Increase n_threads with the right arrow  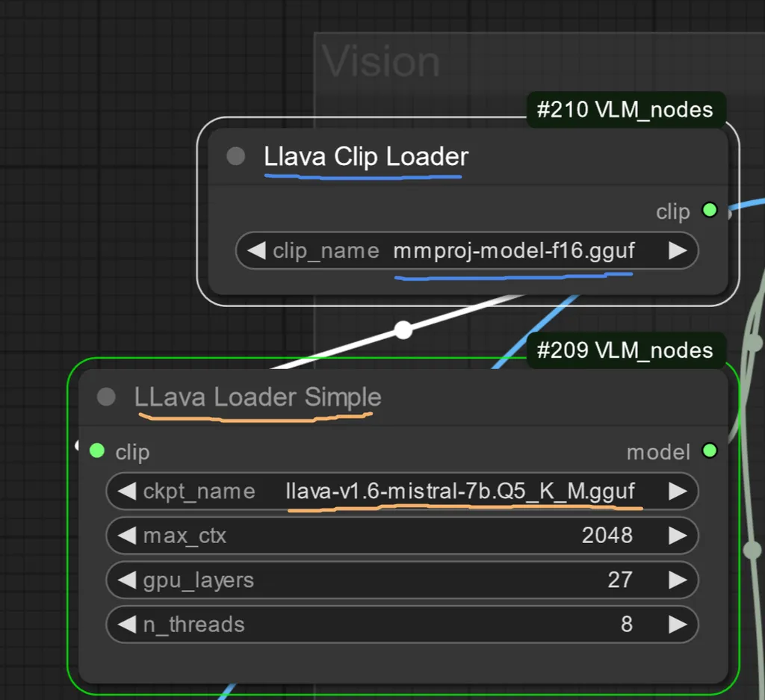tap(678, 625)
